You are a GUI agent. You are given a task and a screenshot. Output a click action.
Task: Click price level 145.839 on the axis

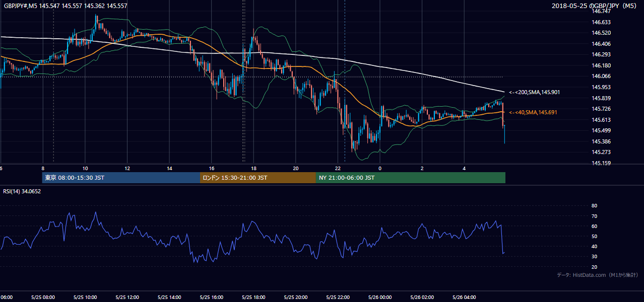[602, 98]
